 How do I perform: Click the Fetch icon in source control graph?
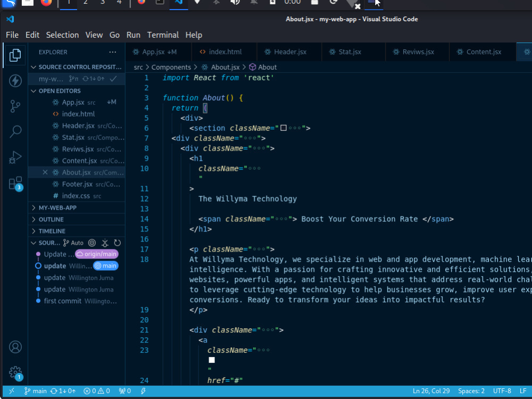tap(105, 243)
